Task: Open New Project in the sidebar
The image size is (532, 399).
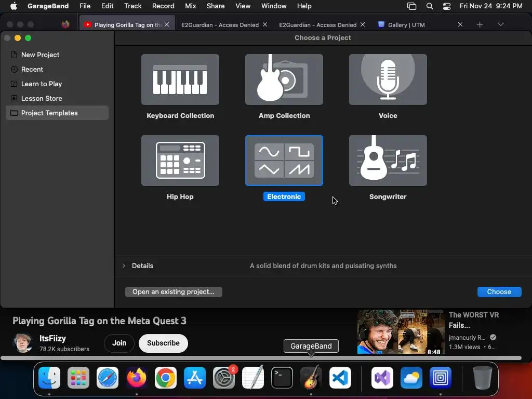Action: (x=57, y=55)
